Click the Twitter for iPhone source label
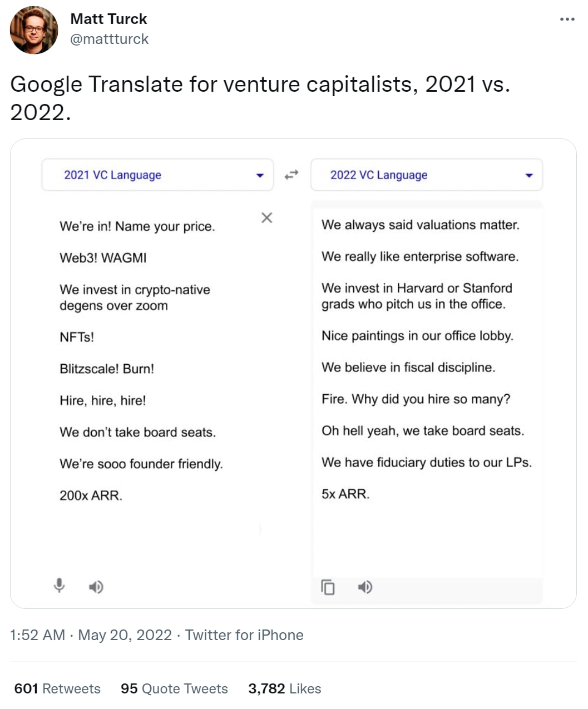The image size is (588, 709). [244, 635]
